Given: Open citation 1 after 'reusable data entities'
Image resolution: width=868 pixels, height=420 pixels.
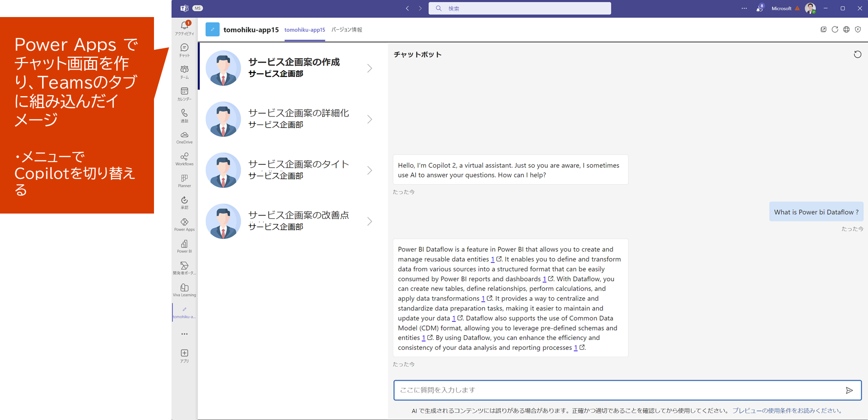Looking at the screenshot, I should coord(493,259).
